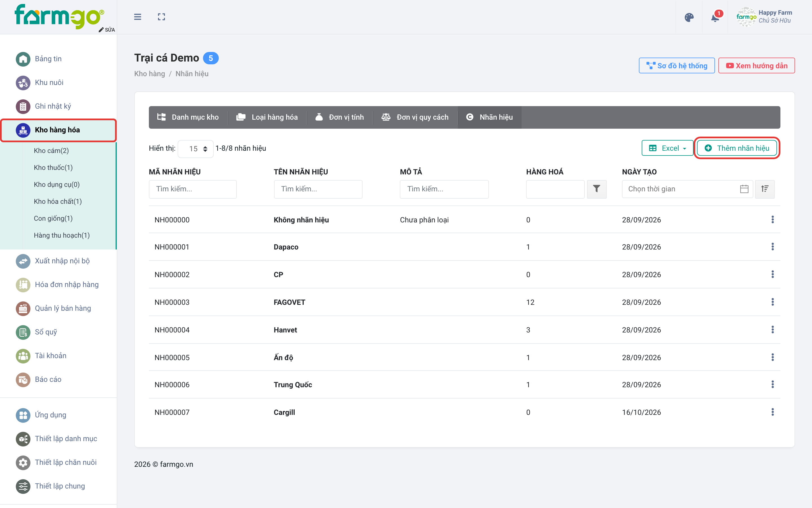Open row actions for NH000007 Cargill
This screenshot has width=812, height=508.
coord(773,412)
